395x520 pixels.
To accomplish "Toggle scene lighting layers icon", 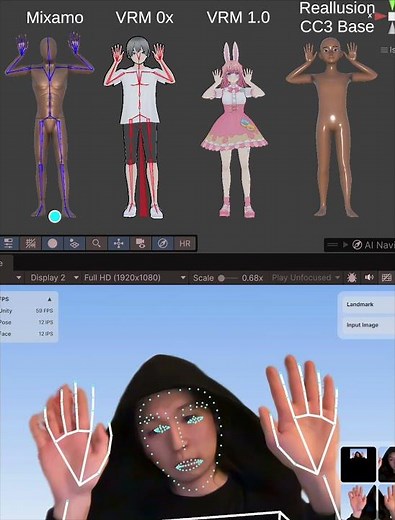I will (x=74, y=243).
